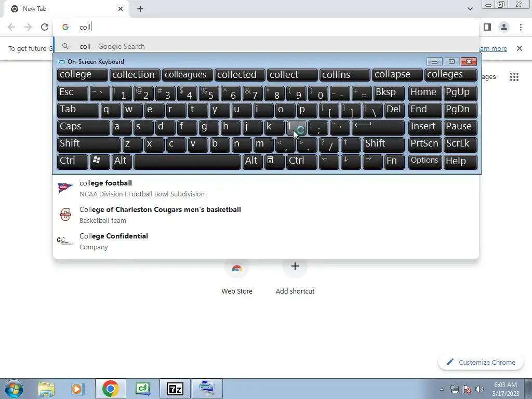Click the address bar search field

[265, 27]
